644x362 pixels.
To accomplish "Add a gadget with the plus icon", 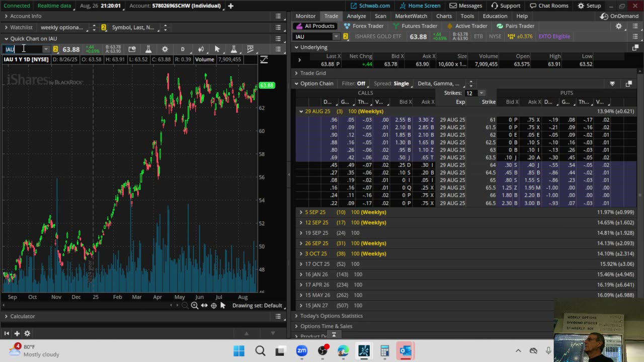I will point(17,333).
